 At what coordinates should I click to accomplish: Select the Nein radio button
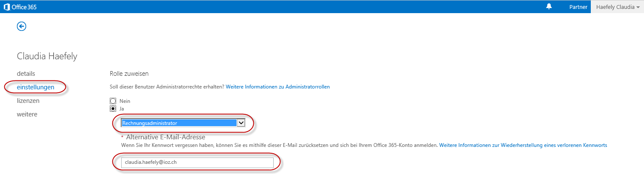[x=113, y=101]
